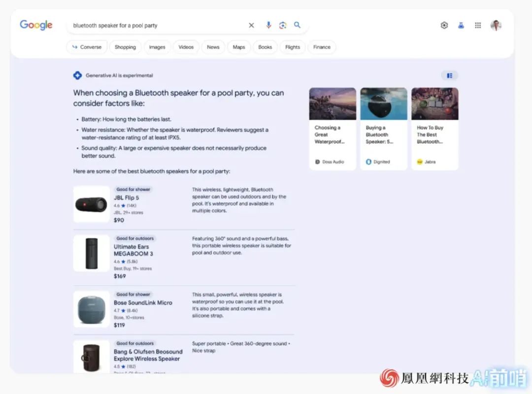
Task: Open Google Lens image search
Action: pyautogui.click(x=283, y=26)
